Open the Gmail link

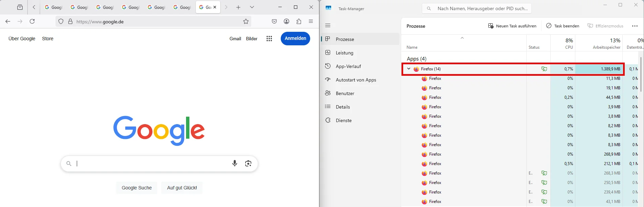coord(235,39)
